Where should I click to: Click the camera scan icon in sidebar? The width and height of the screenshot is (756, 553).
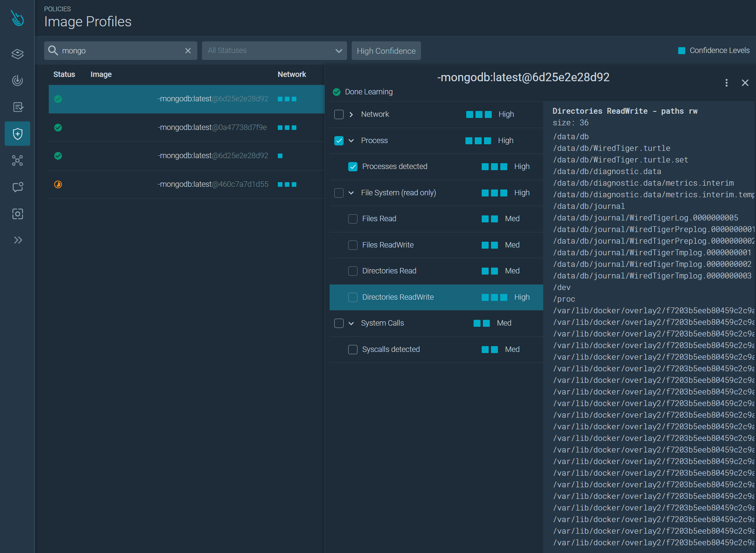tap(17, 214)
